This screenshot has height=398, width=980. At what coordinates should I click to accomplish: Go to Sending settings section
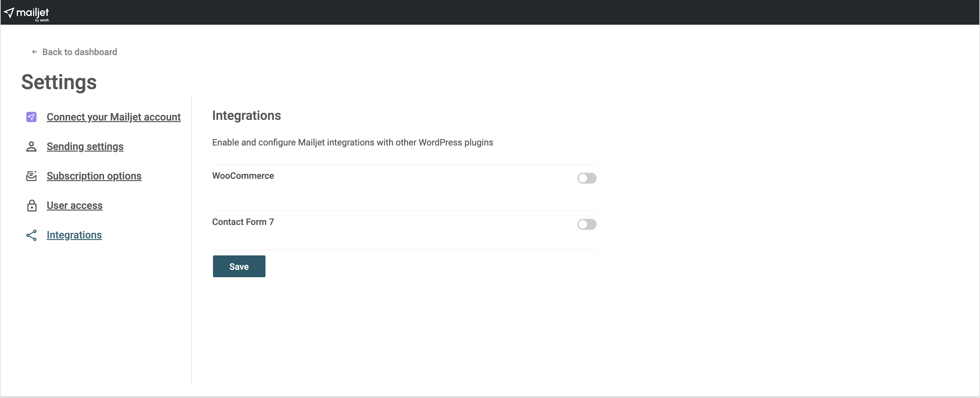pos(85,146)
